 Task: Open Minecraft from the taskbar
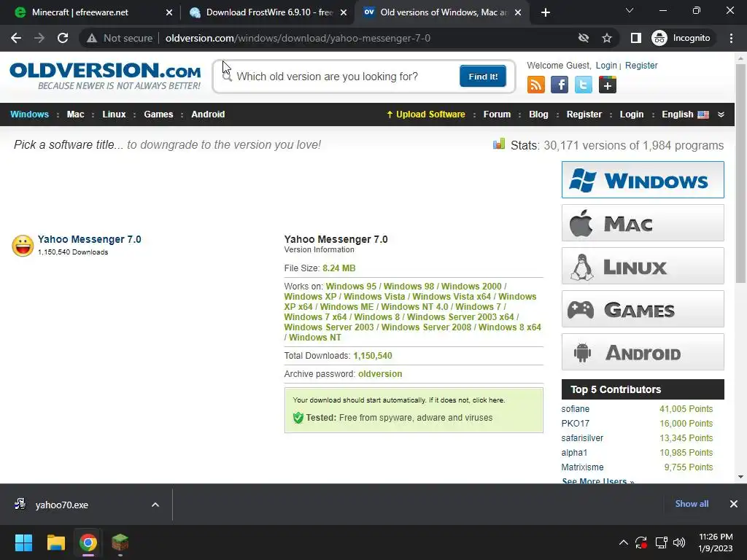(120, 542)
